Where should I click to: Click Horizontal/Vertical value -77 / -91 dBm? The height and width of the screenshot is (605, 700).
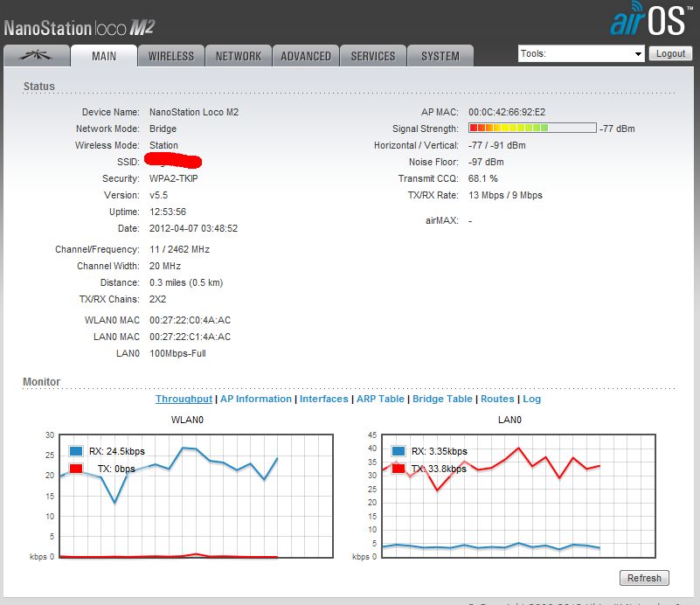point(497,145)
